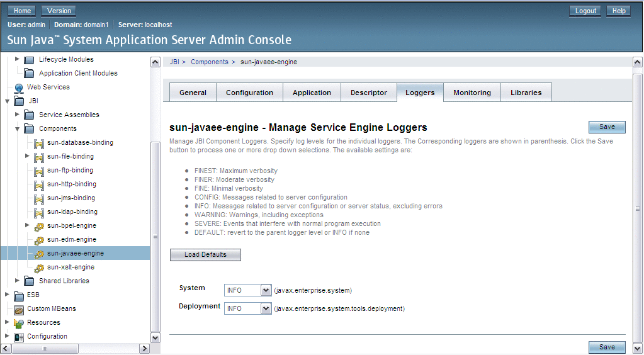
Task: Click tree panel scroll right arrow
Action: point(144,349)
